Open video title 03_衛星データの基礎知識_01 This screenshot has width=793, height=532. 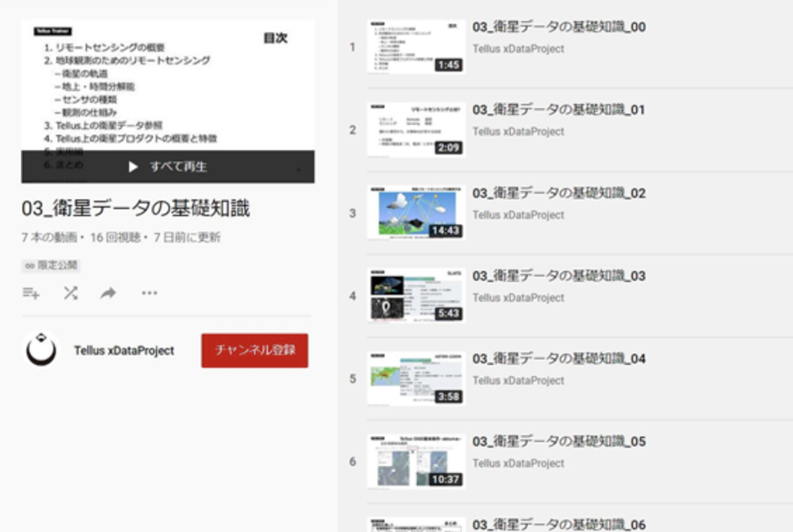(559, 109)
